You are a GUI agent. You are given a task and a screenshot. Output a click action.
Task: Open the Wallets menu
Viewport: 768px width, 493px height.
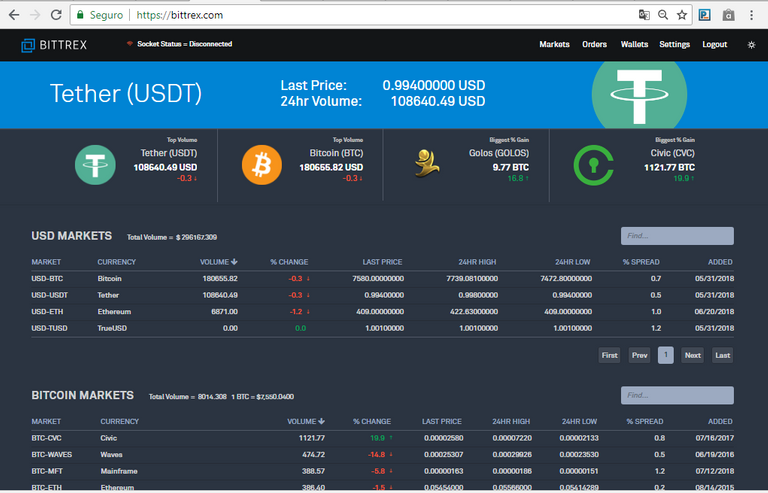click(634, 45)
